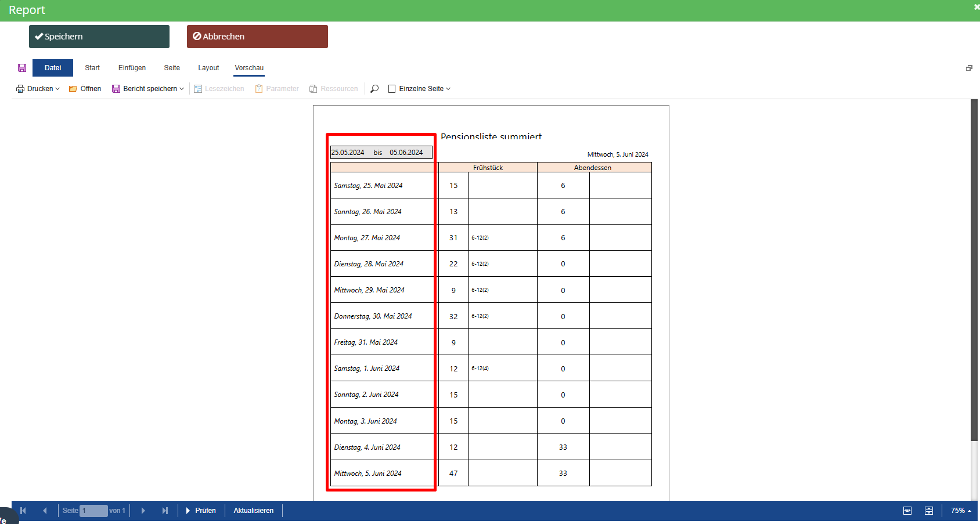Click the row Mittwoch, 29. Mai 2024

coord(491,290)
